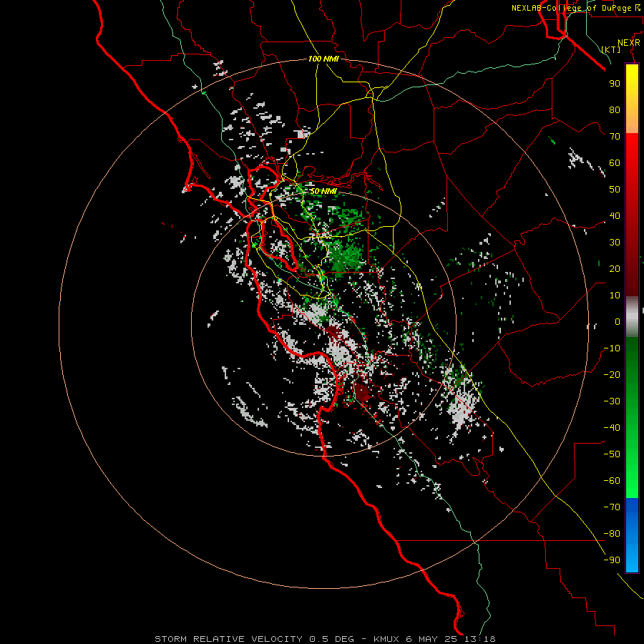Click the 80 value on the velocity scale
The height and width of the screenshot is (644, 644).
[x=615, y=110]
